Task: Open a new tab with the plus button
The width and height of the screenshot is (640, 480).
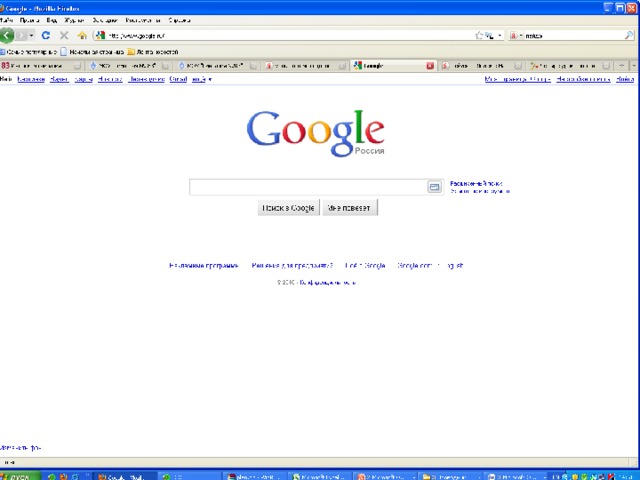Action: [x=622, y=66]
